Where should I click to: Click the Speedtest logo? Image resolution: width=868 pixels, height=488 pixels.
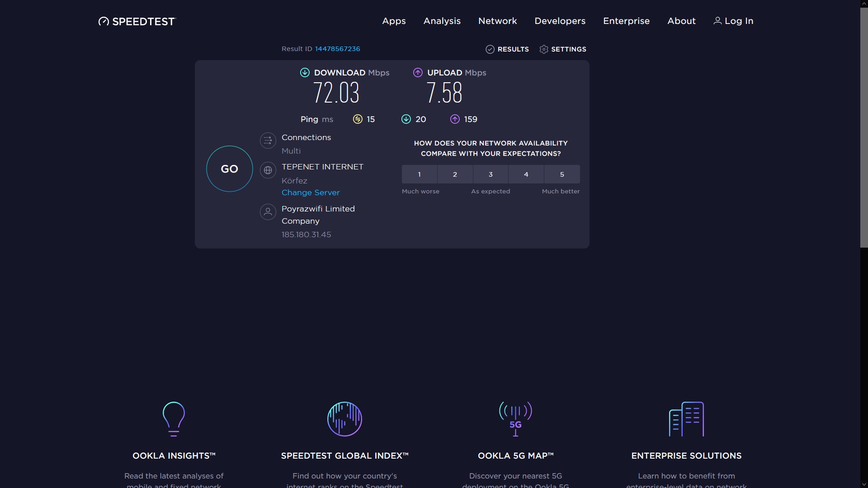[137, 21]
